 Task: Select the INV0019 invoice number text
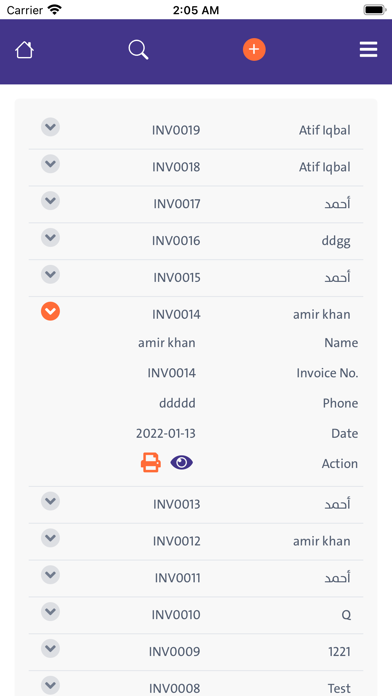pos(176,130)
